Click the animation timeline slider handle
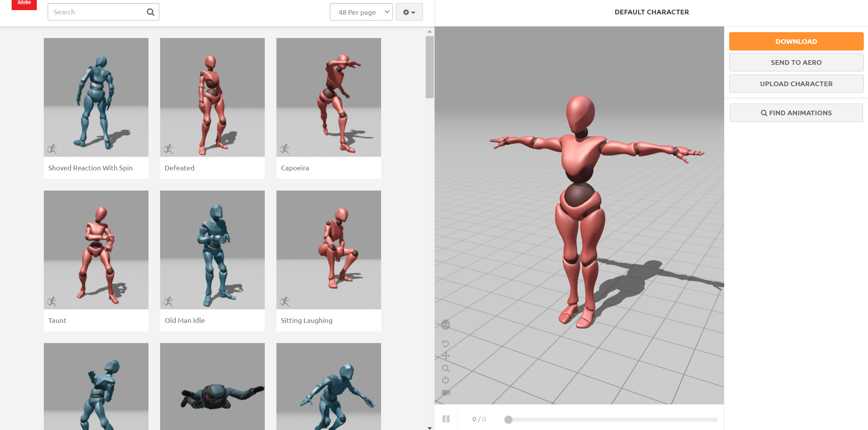 point(508,420)
